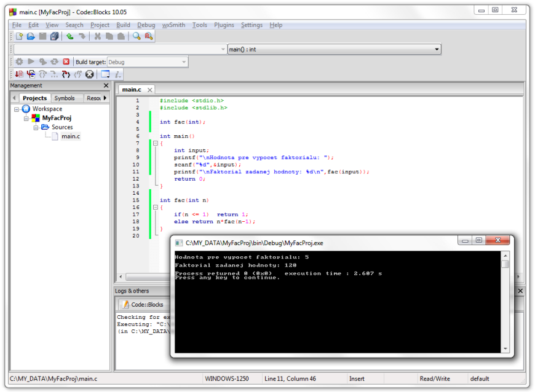Select the Projects tab
Screen dimensions: 535x392
(x=35, y=98)
